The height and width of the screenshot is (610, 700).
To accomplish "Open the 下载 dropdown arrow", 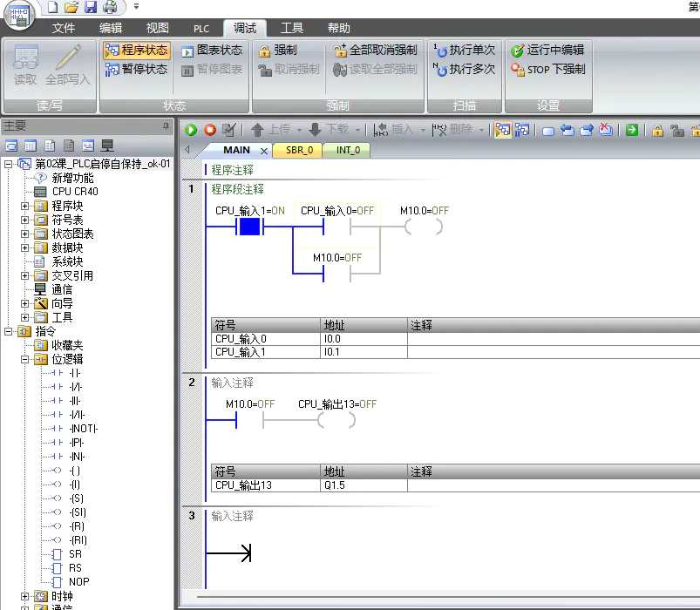I will pyautogui.click(x=357, y=131).
